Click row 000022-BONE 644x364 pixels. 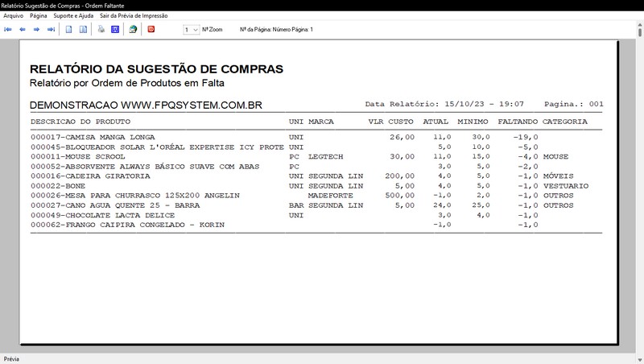(316, 186)
